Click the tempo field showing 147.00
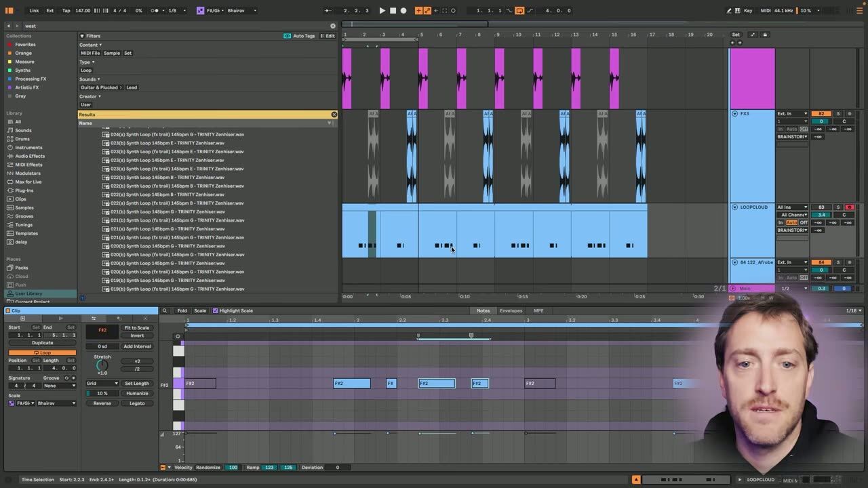Viewport: 868px width, 488px height. coord(83,10)
